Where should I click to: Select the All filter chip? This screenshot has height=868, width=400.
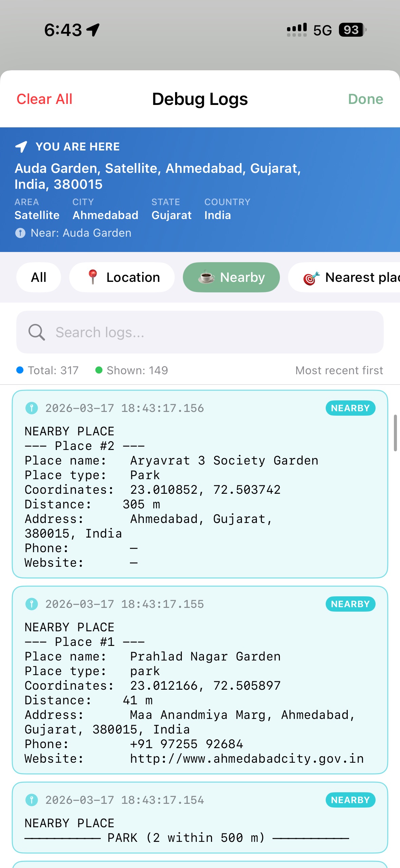pyautogui.click(x=39, y=277)
